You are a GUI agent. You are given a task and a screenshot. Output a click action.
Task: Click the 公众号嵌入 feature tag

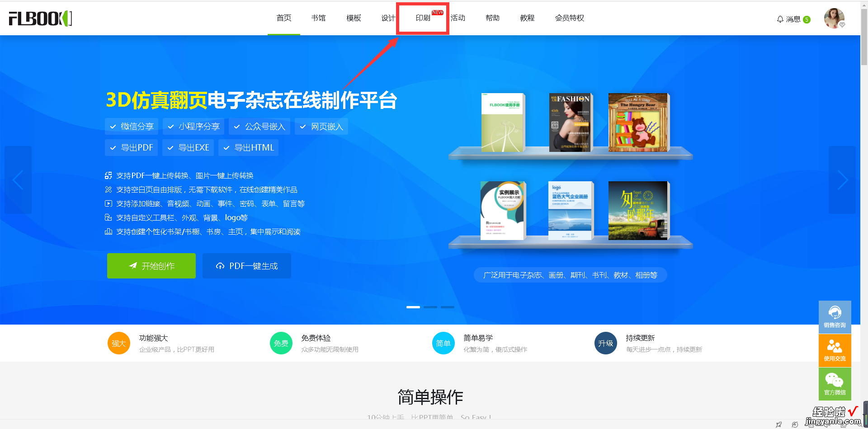click(x=259, y=127)
